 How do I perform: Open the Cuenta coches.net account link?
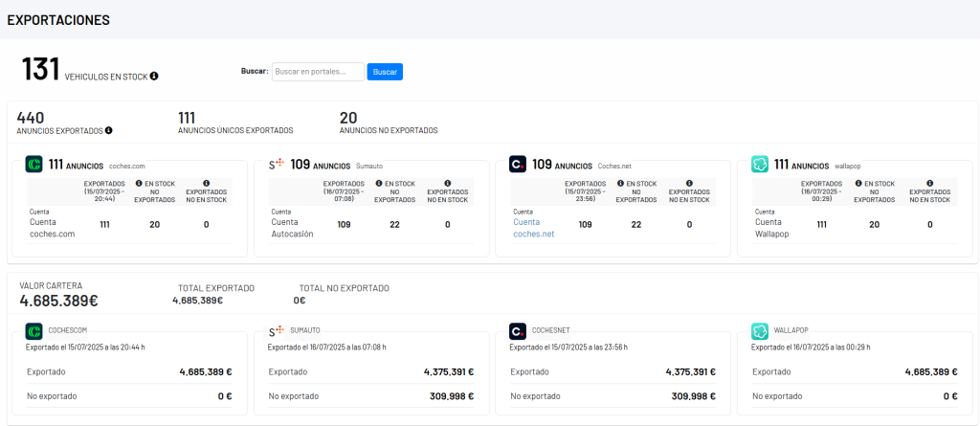click(533, 228)
